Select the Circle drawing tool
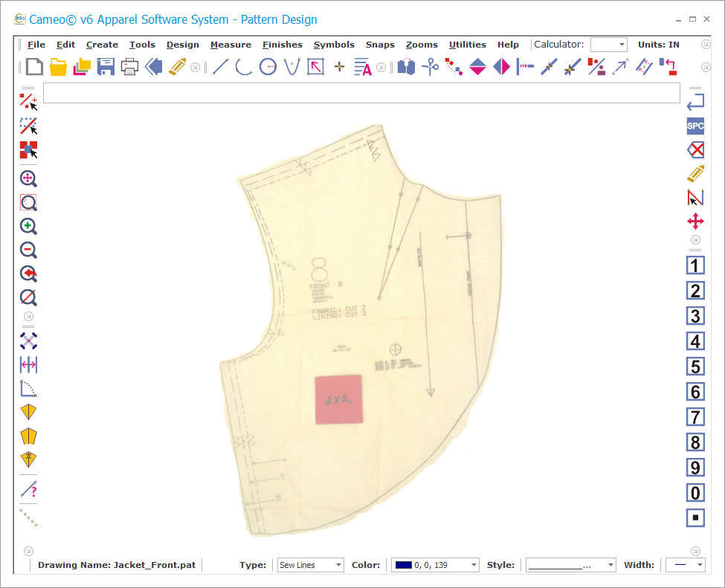 [268, 68]
